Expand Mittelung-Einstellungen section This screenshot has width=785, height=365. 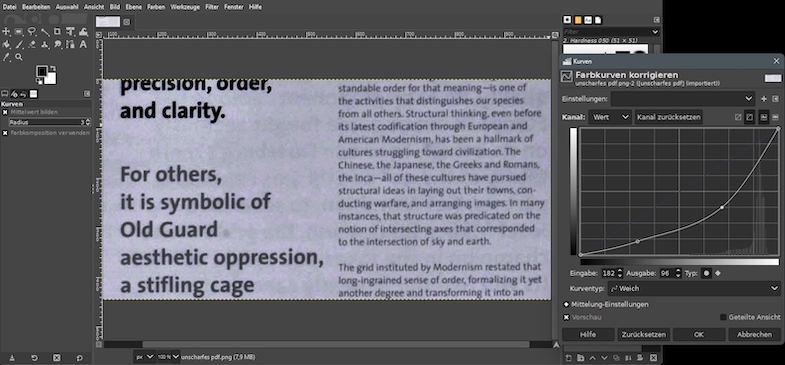pos(566,304)
